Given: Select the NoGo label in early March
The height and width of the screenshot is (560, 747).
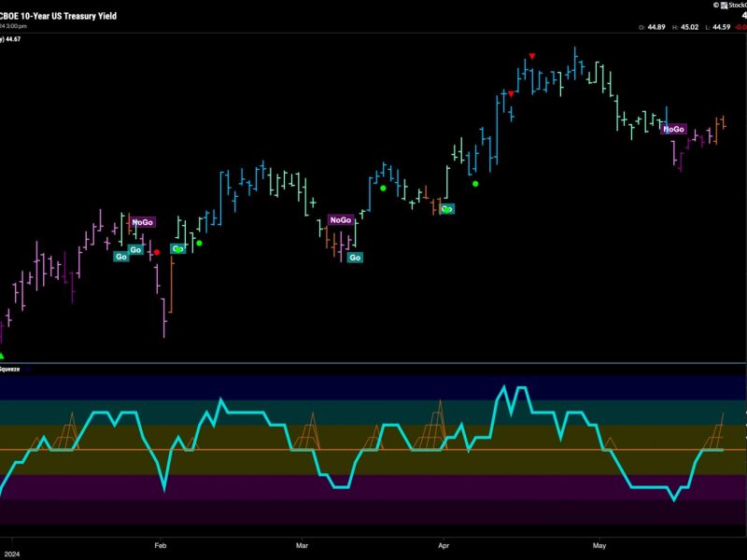Looking at the screenshot, I should click(x=341, y=220).
